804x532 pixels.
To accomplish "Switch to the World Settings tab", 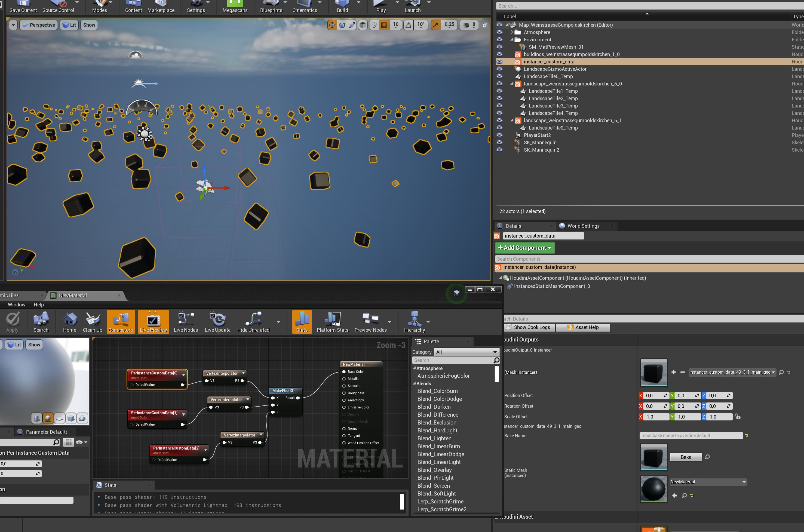I will 587,226.
